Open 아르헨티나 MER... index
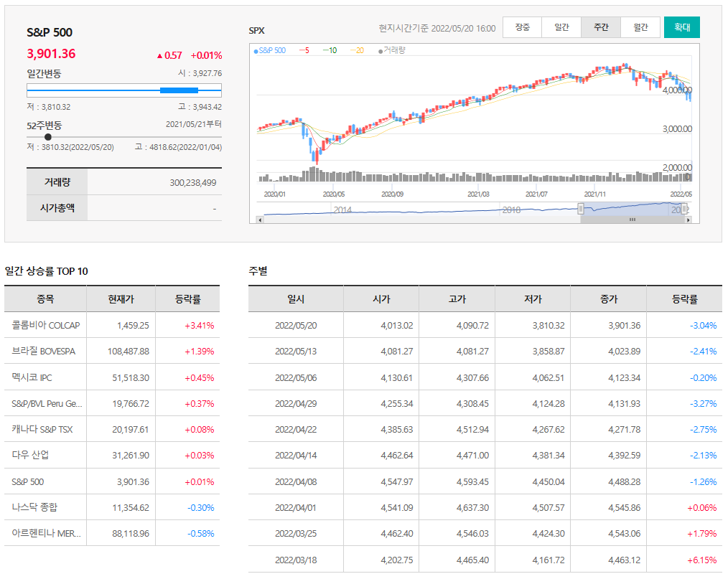 [x=46, y=534]
